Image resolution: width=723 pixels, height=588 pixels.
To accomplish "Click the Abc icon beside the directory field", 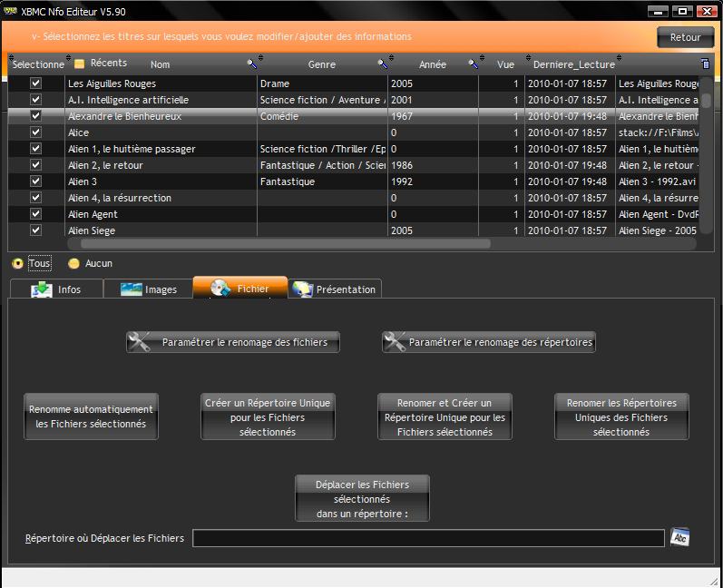I will 679,537.
